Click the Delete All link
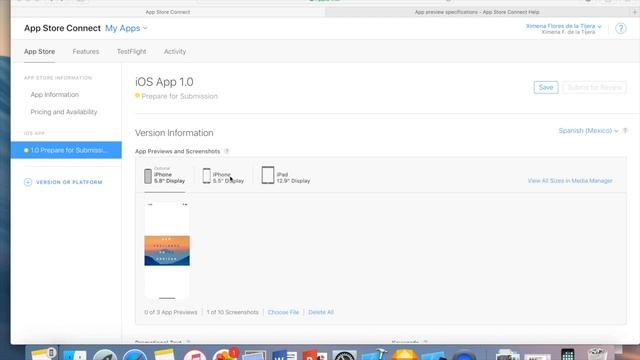The image size is (640, 360). tap(321, 312)
